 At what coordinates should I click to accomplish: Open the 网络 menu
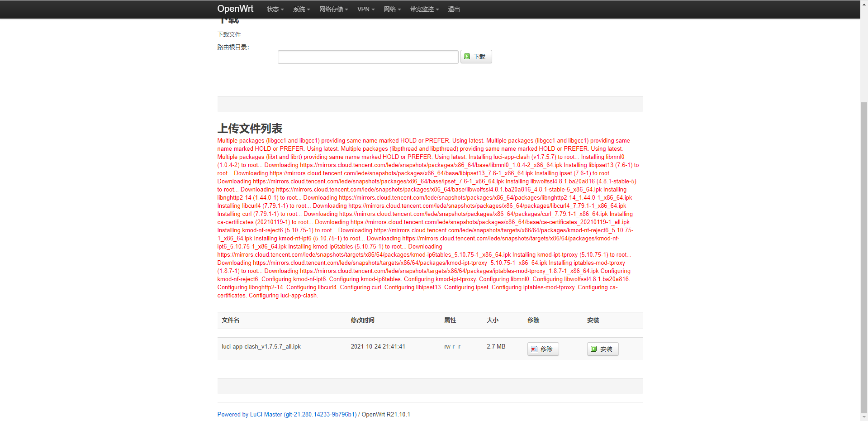[392, 9]
